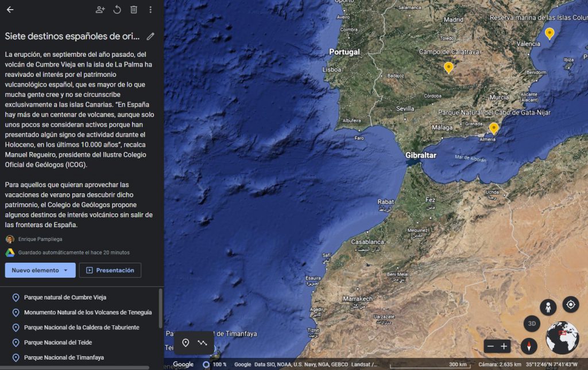Toggle the 3D view button
This screenshot has height=370, width=588.
pyautogui.click(x=532, y=324)
